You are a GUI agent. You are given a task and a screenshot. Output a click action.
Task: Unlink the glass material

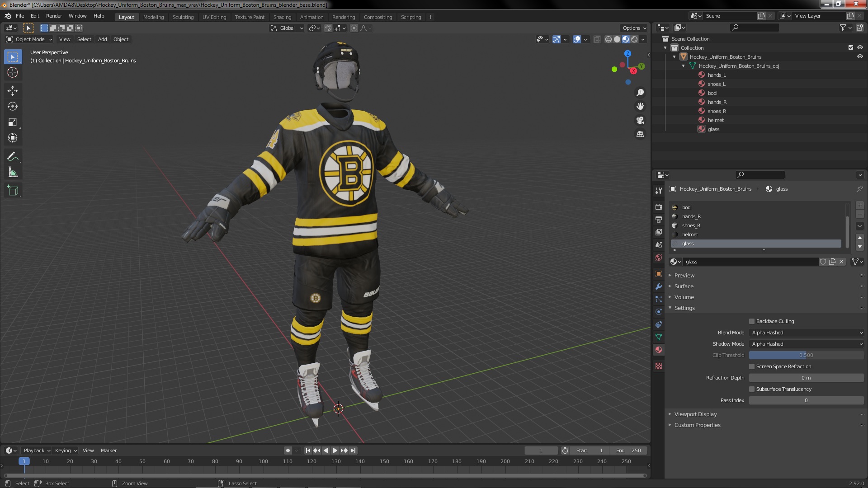[841, 262]
